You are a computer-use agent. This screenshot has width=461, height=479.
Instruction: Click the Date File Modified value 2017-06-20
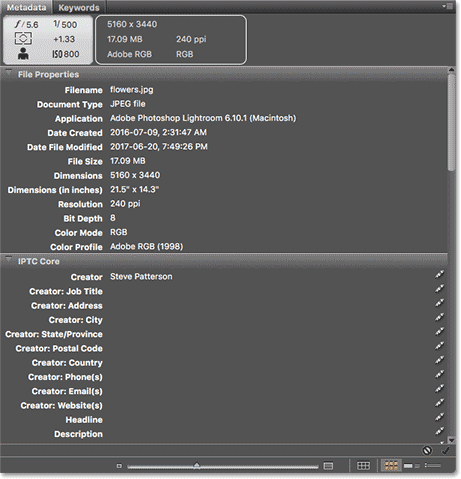pos(159,147)
